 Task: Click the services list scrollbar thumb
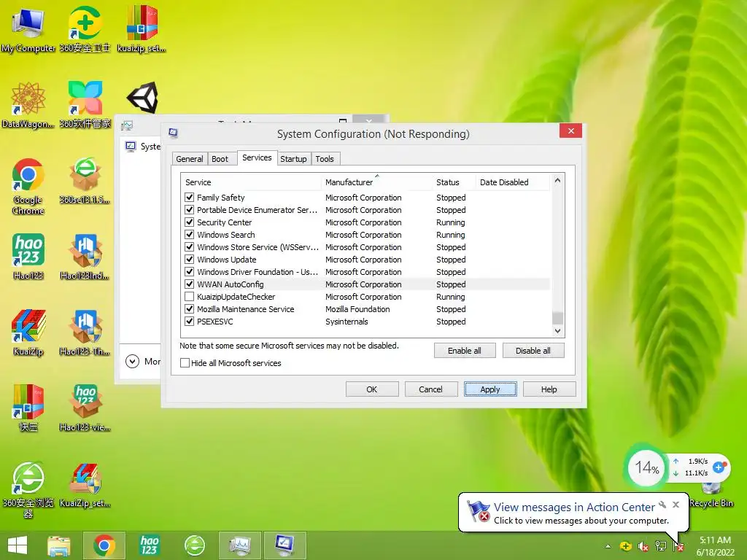click(x=557, y=318)
